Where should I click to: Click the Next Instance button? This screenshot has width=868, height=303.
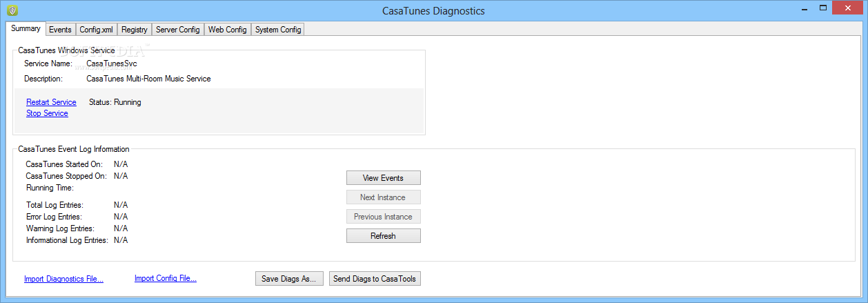coord(383,197)
